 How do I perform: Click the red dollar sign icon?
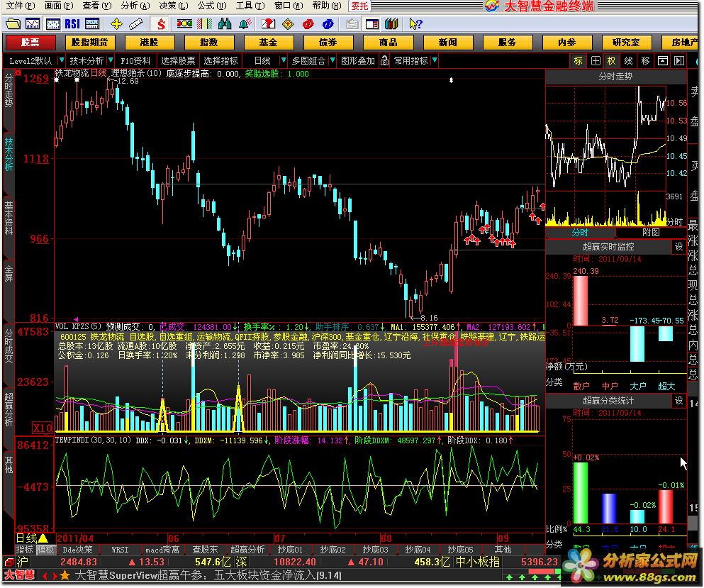(161, 24)
